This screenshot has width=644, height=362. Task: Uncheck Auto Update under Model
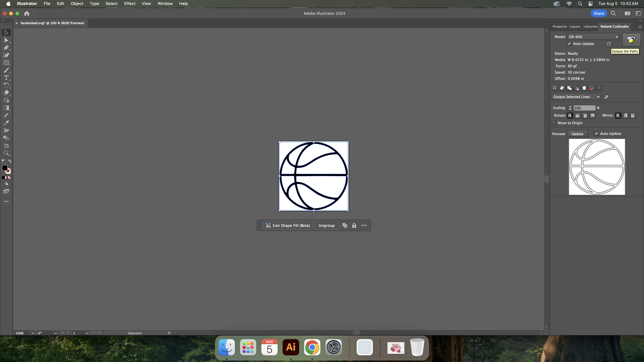coord(569,44)
